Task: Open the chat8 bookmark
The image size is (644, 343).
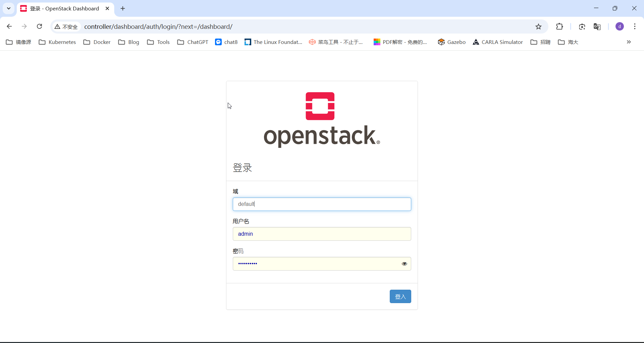Action: tap(226, 42)
